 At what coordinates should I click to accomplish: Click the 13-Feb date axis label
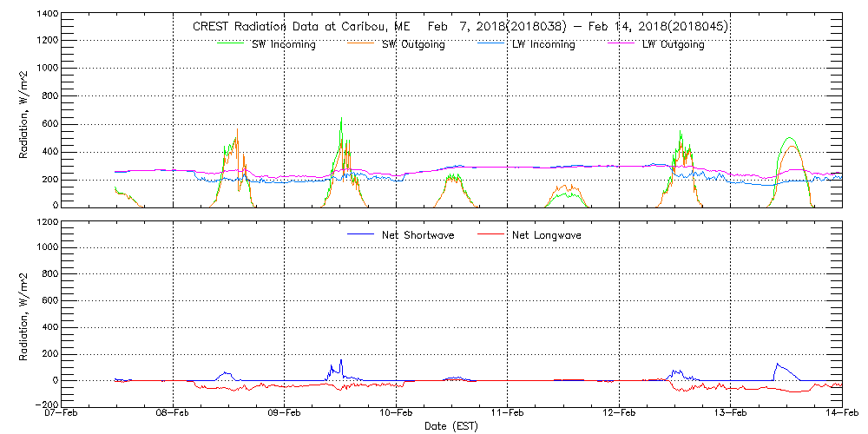pos(730,413)
